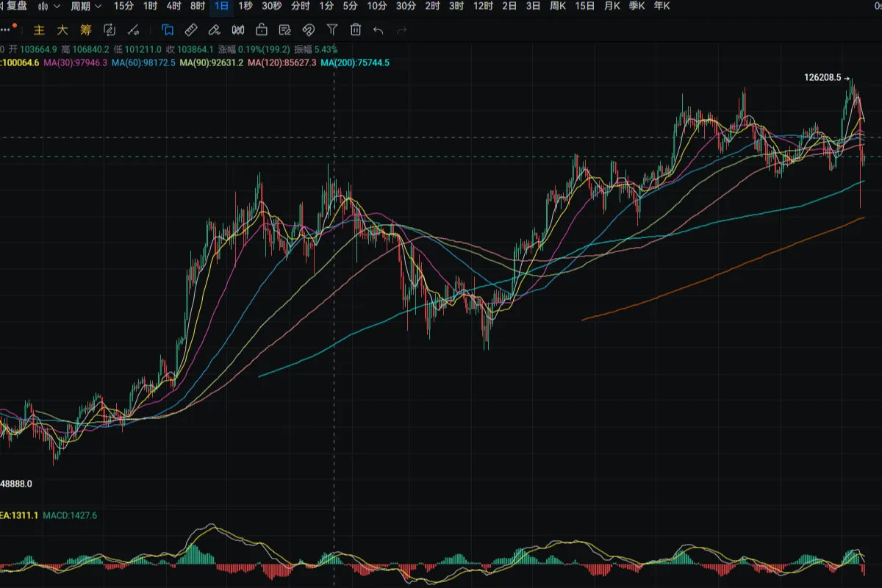The height and width of the screenshot is (588, 882).
Task: Click the MA(60) blue indicator label
Action: pos(144,63)
